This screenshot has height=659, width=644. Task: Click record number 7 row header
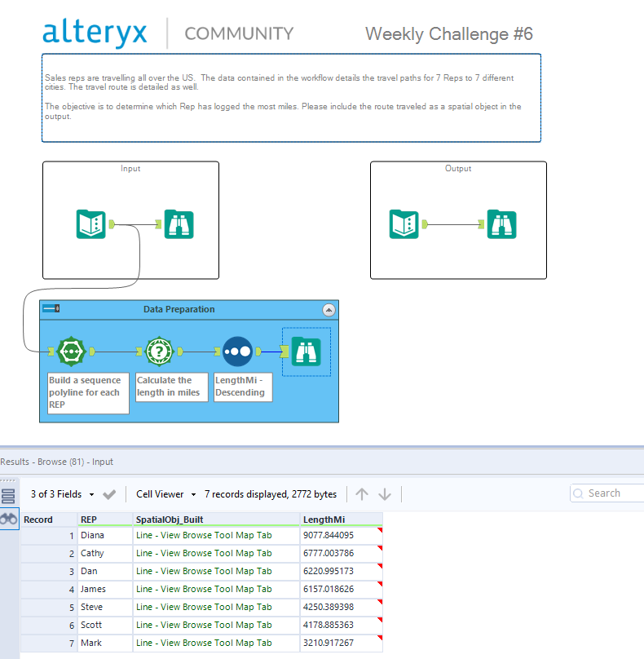49,643
